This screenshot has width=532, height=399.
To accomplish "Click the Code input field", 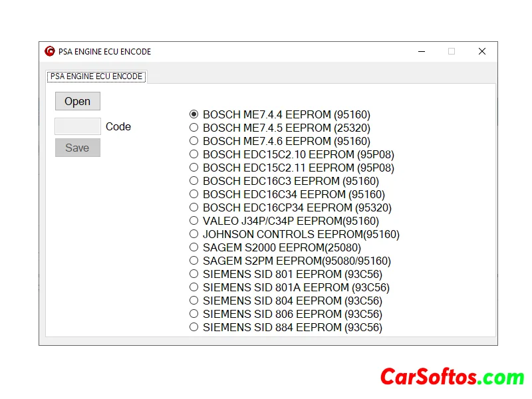I will (x=78, y=126).
